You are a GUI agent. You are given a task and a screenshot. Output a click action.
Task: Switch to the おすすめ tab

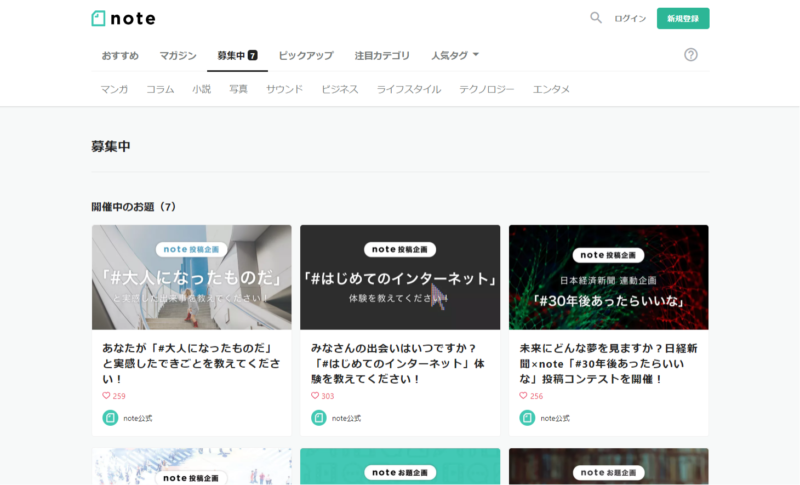pyautogui.click(x=120, y=56)
